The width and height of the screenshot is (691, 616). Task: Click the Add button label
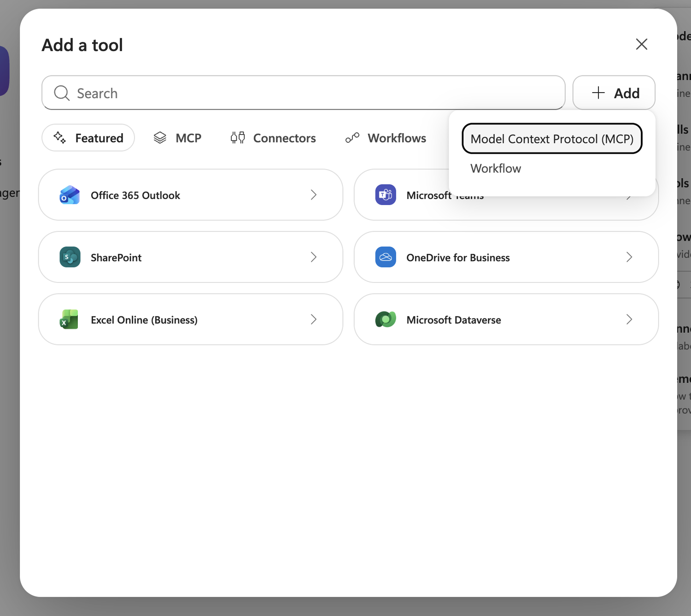click(627, 93)
